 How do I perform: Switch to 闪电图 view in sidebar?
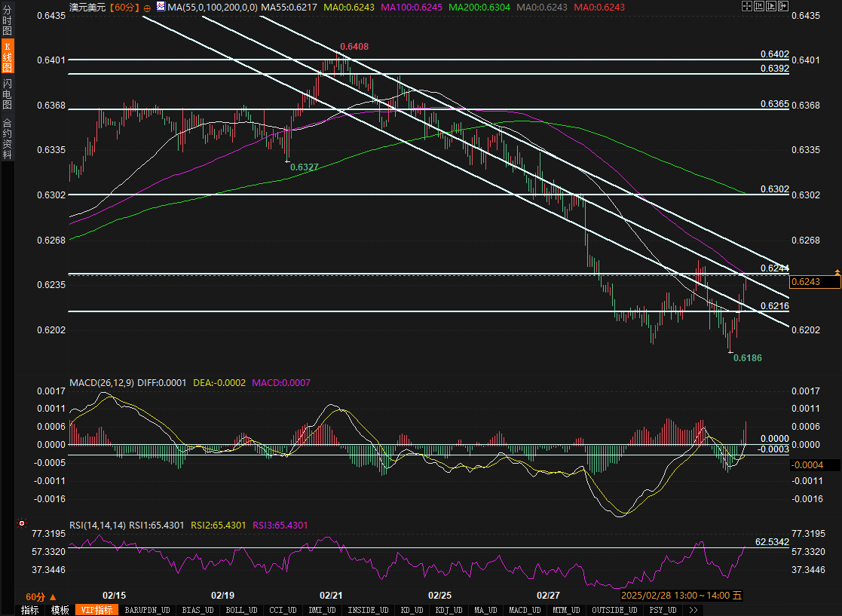click(x=8, y=93)
